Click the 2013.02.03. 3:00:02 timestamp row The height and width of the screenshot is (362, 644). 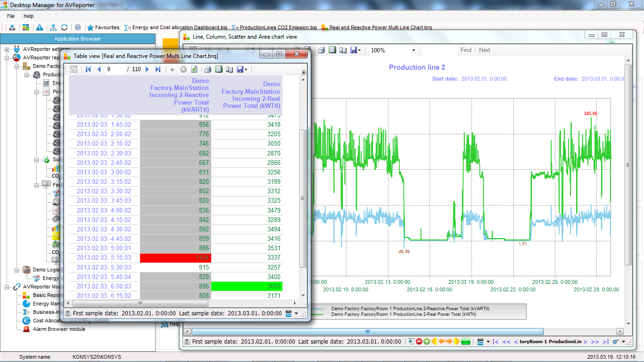(x=104, y=172)
